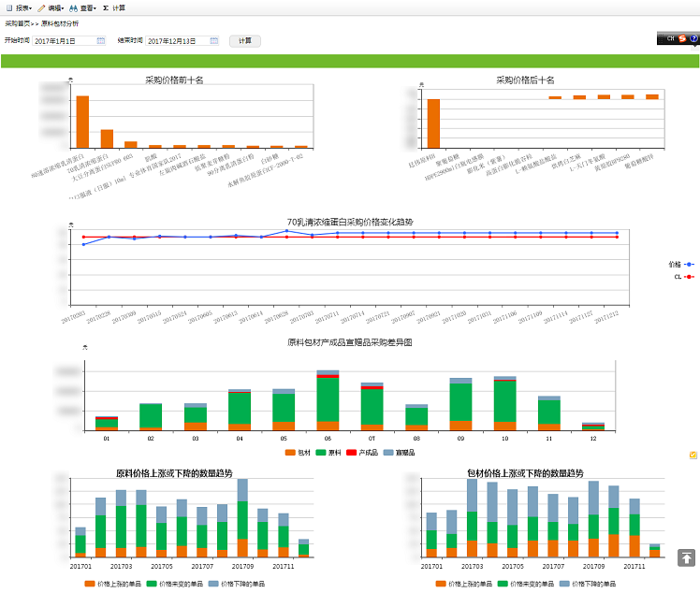This screenshot has width=700, height=593.
Task: Toggle 原料 legend item in purchase difference chart
Action: pyautogui.click(x=328, y=453)
